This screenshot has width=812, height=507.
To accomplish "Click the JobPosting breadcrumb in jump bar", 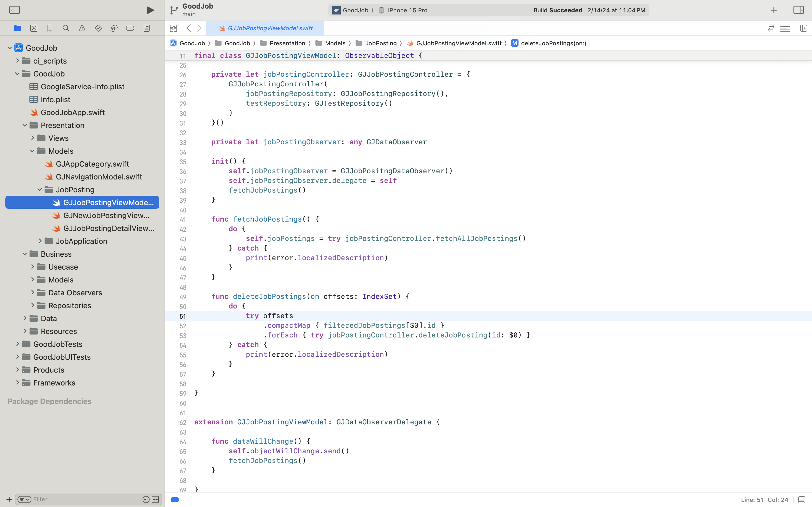I will 381,43.
